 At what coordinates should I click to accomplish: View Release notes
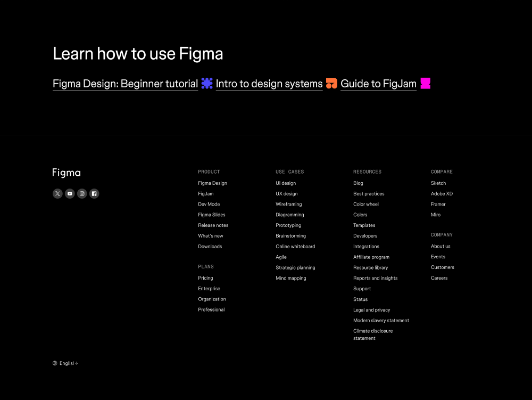(x=213, y=225)
